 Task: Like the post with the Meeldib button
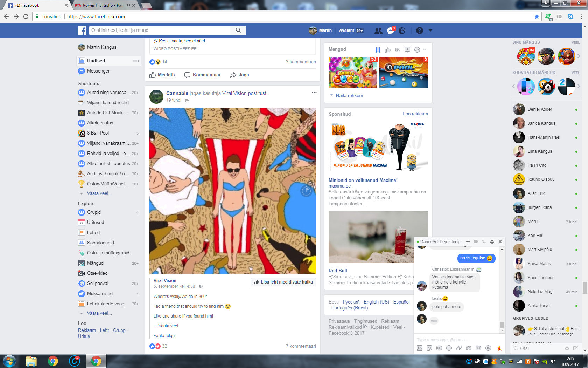(162, 75)
